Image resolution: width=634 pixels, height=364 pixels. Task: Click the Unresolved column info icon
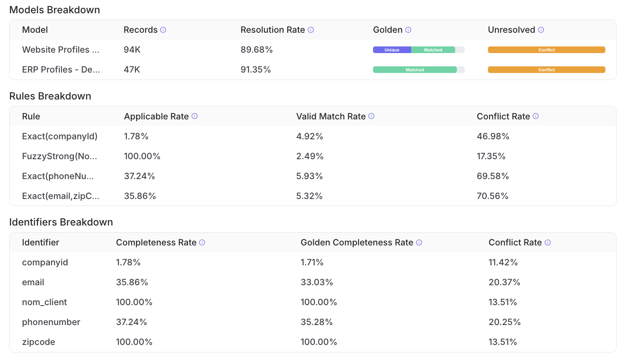[x=541, y=30]
